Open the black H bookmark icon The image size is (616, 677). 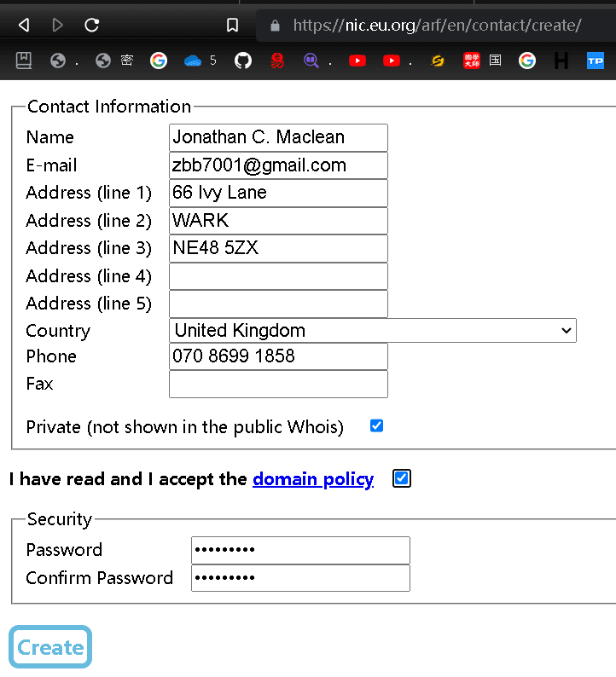coord(561,61)
